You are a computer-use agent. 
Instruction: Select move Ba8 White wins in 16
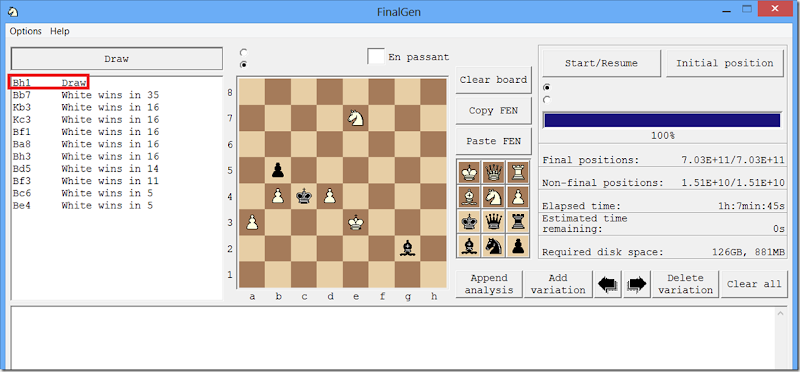click(x=86, y=144)
